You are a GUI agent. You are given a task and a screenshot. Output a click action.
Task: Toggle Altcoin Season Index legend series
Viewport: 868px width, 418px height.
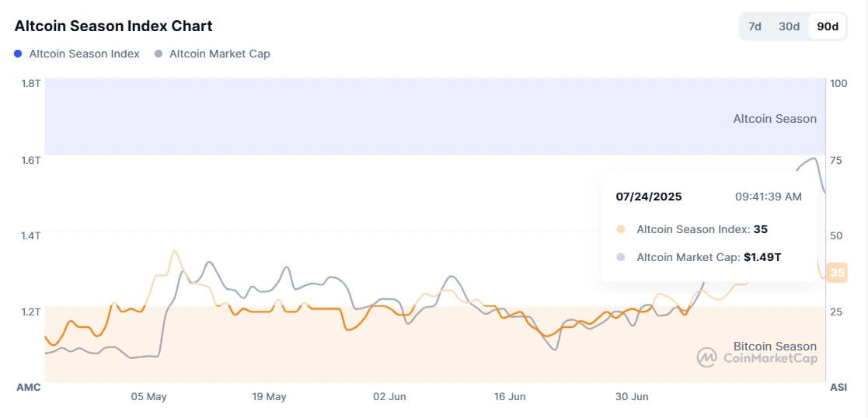point(84,54)
